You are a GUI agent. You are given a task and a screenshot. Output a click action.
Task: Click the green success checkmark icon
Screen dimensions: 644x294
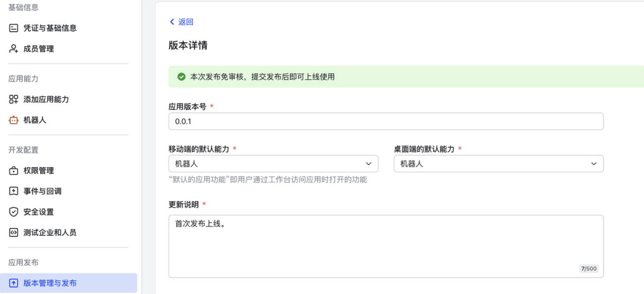pos(181,77)
